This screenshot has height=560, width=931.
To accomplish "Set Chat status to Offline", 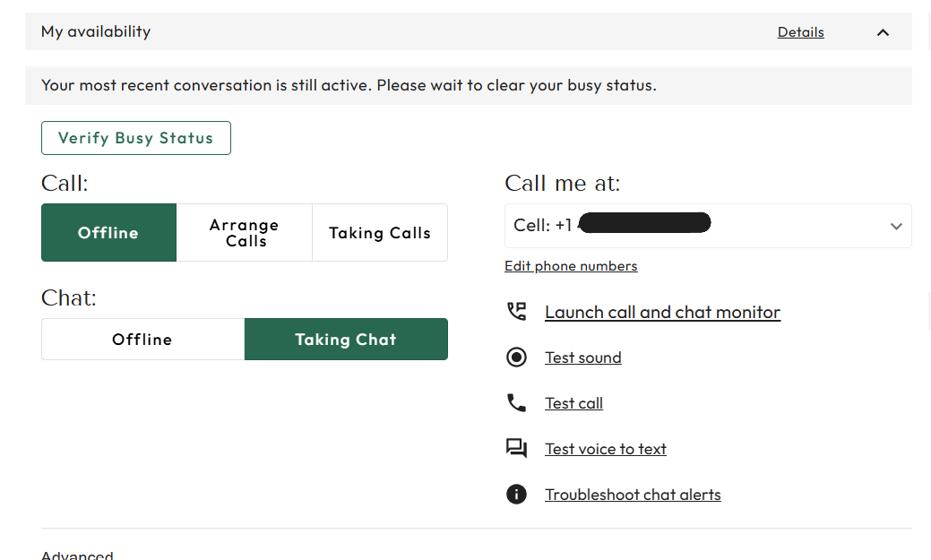I will pyautogui.click(x=142, y=339).
